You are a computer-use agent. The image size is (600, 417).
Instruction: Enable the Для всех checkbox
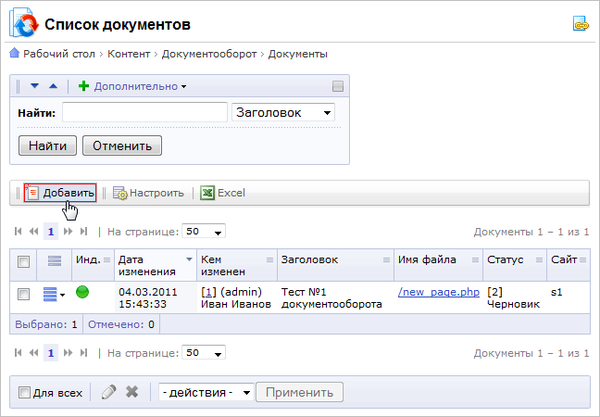[x=25, y=393]
